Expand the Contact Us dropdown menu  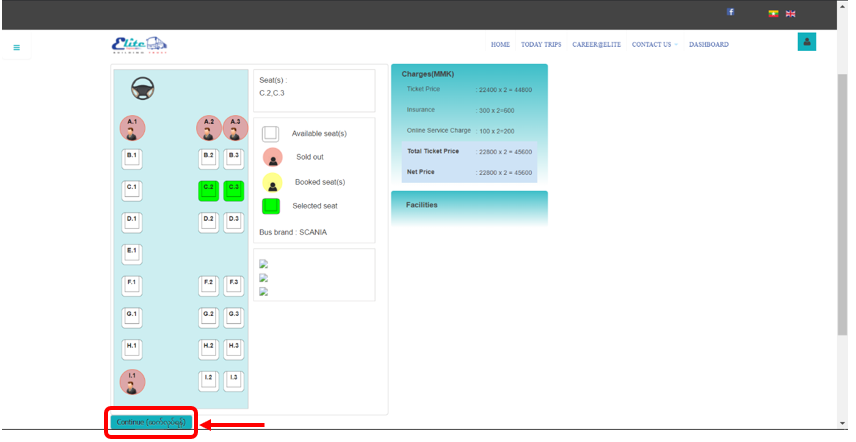pos(654,45)
